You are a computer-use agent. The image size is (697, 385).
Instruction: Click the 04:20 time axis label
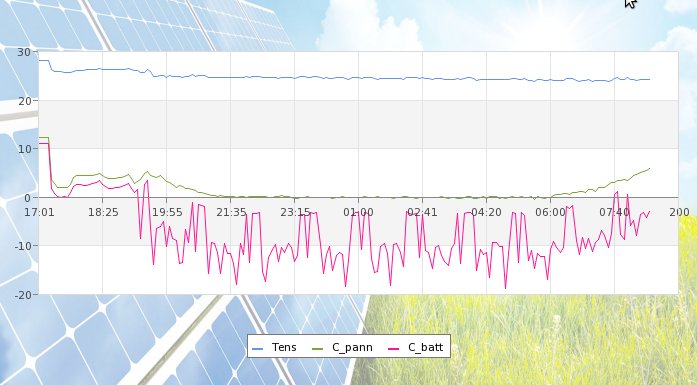pos(486,213)
